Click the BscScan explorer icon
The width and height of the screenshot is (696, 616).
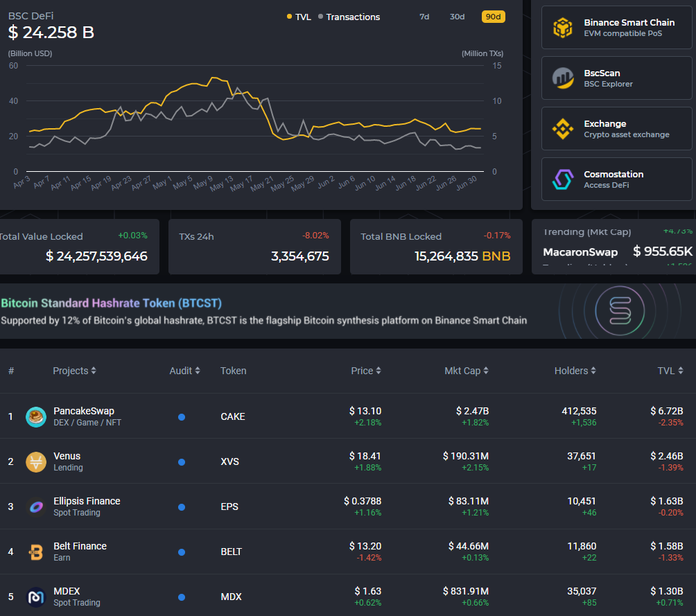(x=563, y=78)
